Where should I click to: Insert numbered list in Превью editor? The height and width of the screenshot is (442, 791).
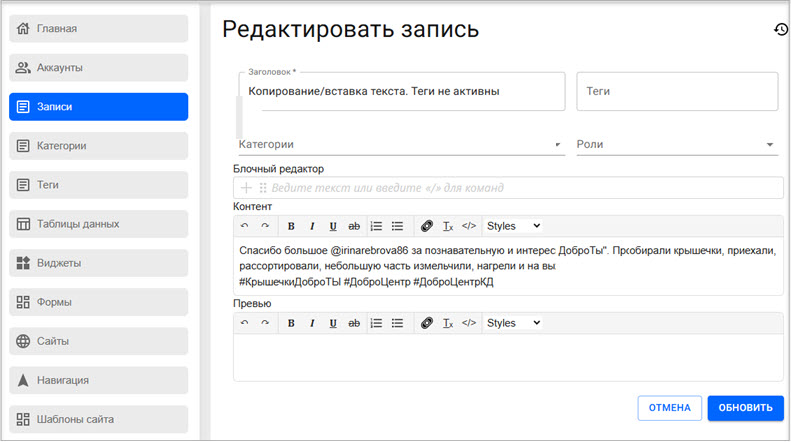pos(376,323)
